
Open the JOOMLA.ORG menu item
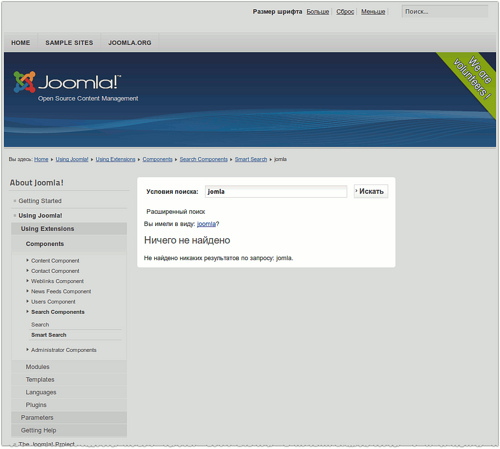130,43
